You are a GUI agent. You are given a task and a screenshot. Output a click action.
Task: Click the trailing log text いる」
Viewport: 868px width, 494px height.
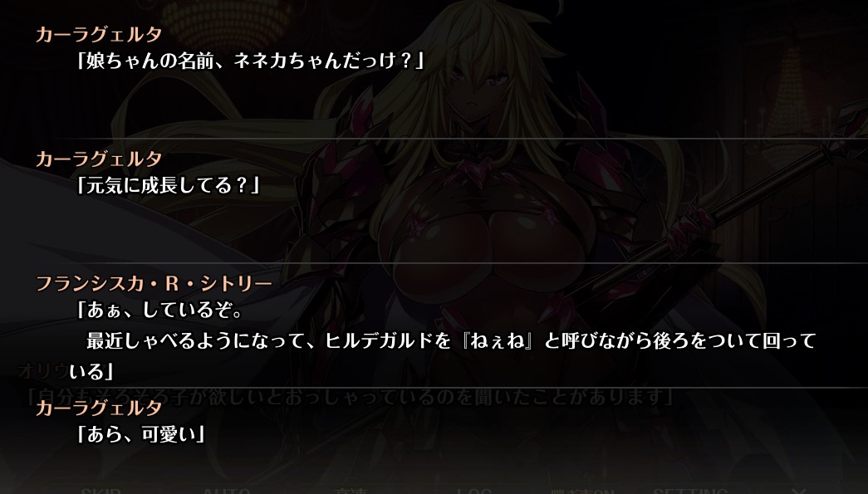click(x=91, y=372)
